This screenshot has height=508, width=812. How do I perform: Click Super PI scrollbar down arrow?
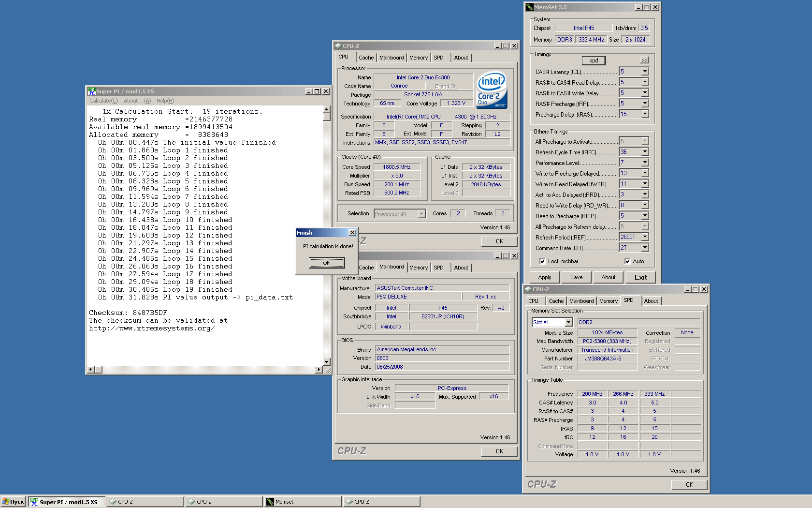pos(327,361)
